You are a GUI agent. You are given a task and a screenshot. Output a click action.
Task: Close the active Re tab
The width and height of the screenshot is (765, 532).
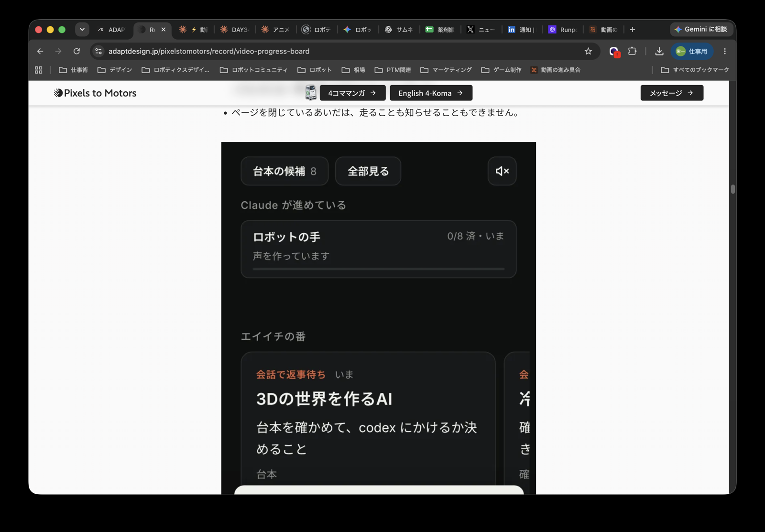[x=164, y=30]
